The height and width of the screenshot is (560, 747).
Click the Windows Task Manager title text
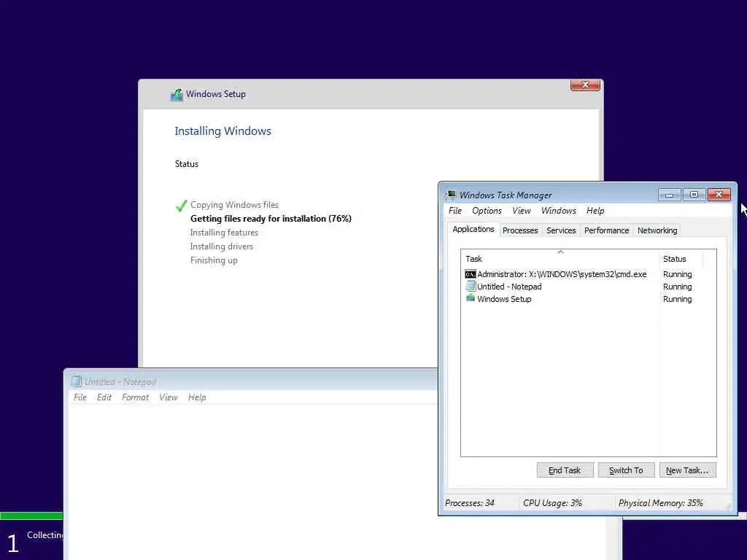pos(506,195)
